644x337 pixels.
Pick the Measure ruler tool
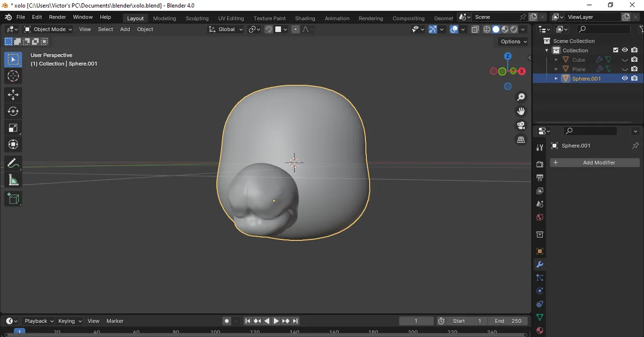(x=14, y=180)
